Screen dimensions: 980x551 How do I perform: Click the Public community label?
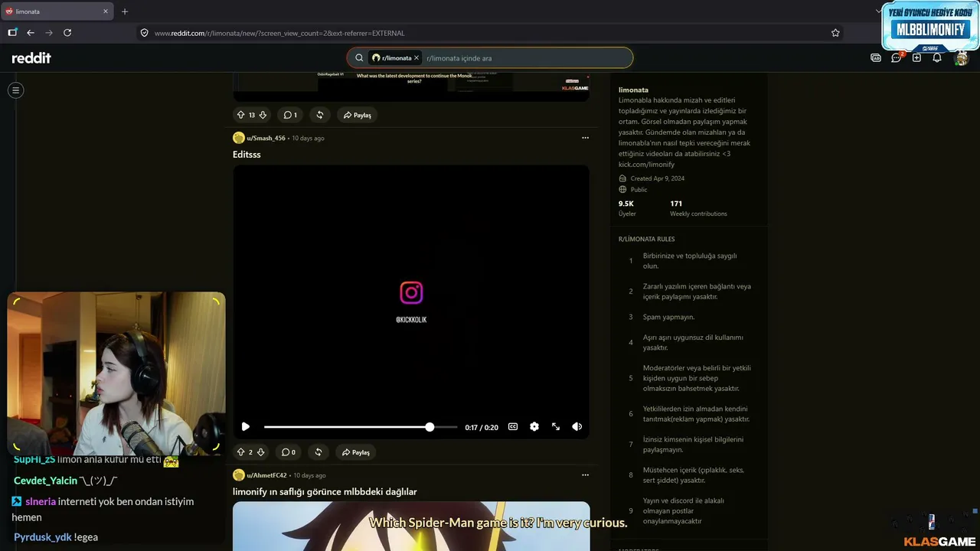(x=639, y=189)
